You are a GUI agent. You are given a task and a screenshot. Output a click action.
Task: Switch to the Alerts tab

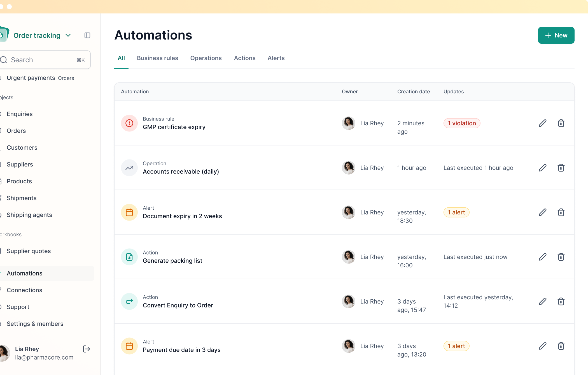pos(276,58)
